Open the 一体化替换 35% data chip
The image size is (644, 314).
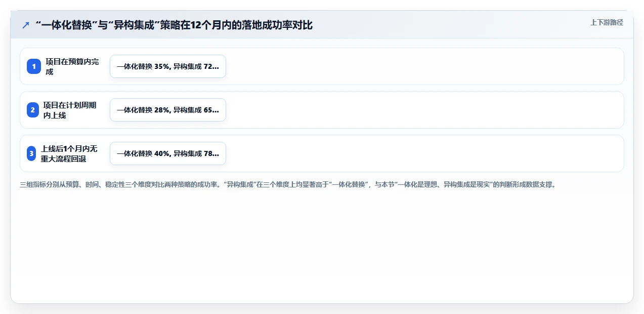pyautogui.click(x=168, y=66)
